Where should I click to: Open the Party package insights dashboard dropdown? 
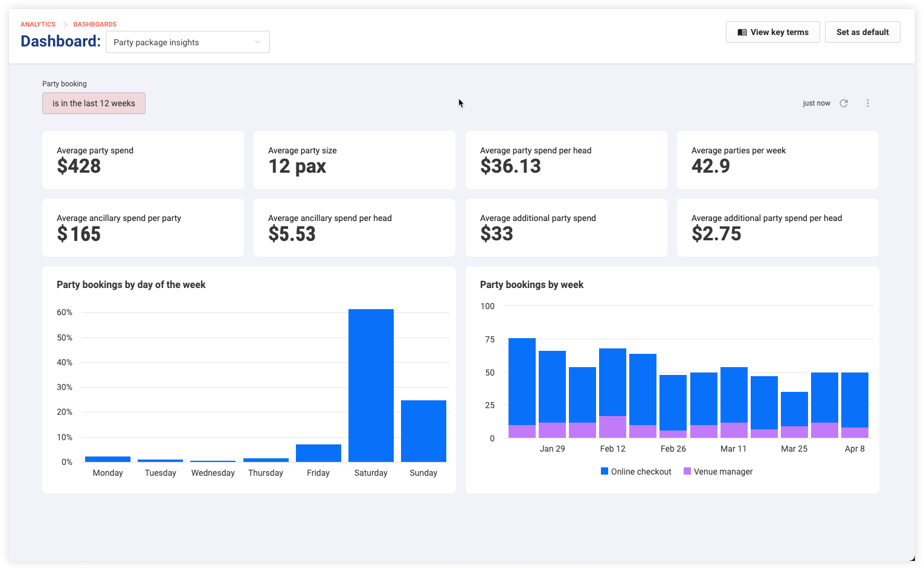point(188,42)
